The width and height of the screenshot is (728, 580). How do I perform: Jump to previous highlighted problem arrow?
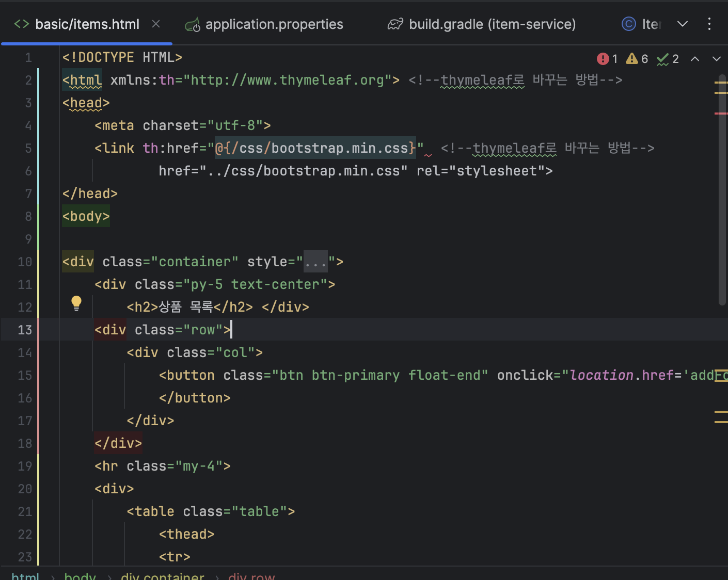[695, 59]
